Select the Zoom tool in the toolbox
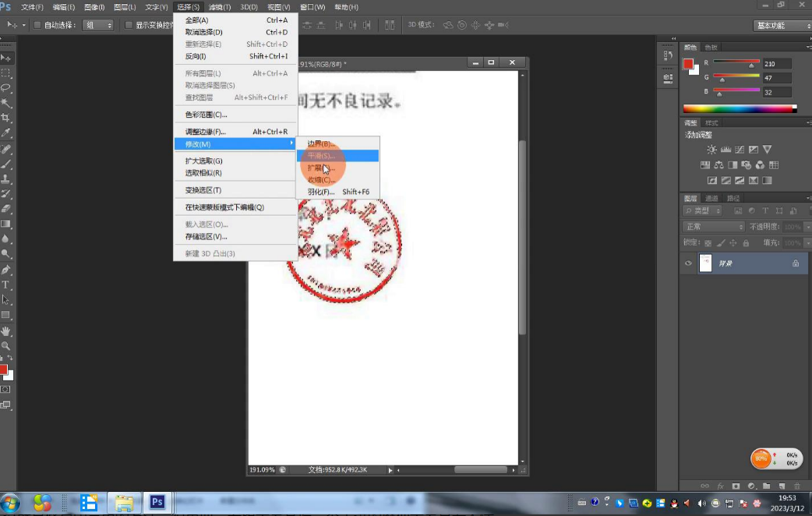 6,345
